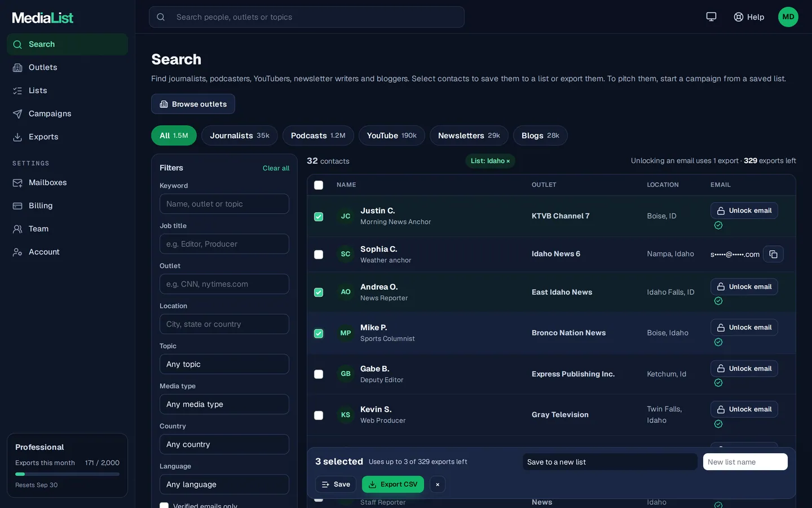Open Billing settings
The width and height of the screenshot is (812, 508).
click(x=67, y=205)
